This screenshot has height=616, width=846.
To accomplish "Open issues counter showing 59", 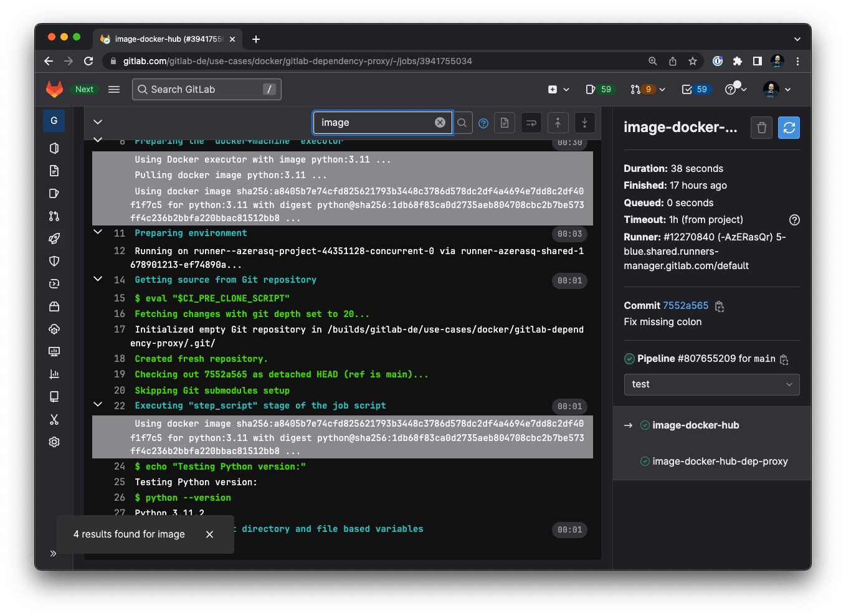I will [x=599, y=90].
